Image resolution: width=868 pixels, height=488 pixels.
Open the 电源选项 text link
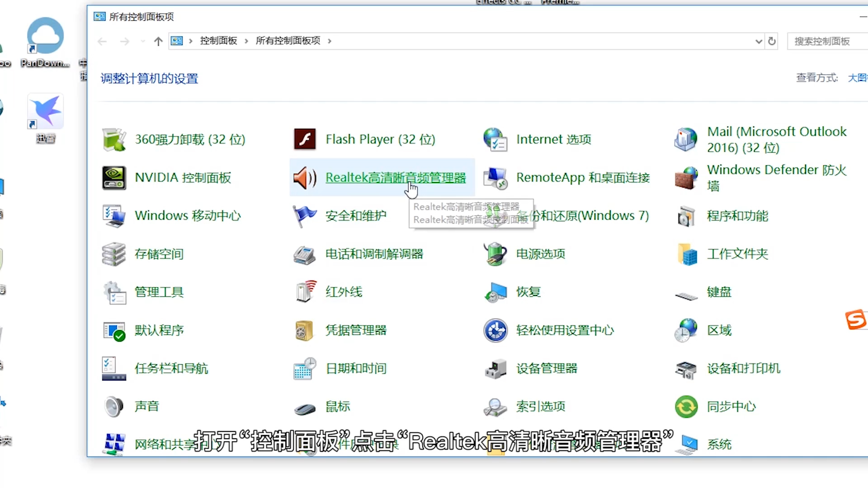pos(541,254)
